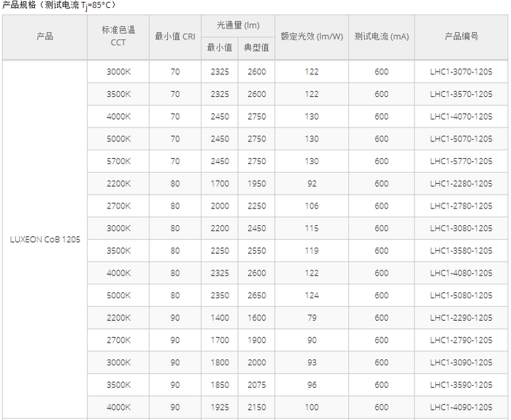
Task: Click typical flux value 1600
Action: pyautogui.click(x=257, y=318)
